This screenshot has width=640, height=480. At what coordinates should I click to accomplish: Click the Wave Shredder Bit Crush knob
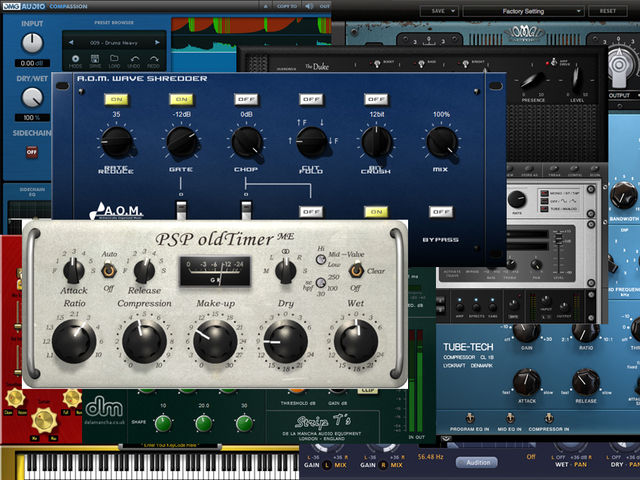(376, 142)
